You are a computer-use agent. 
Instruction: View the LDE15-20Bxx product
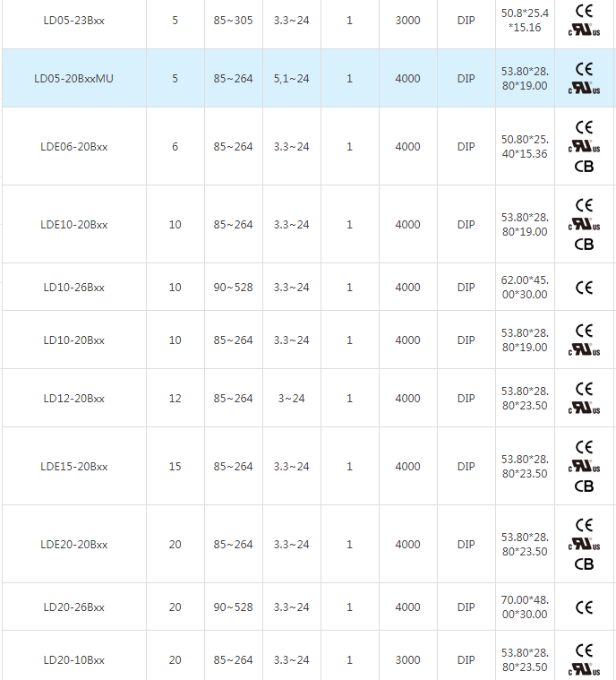click(x=74, y=467)
